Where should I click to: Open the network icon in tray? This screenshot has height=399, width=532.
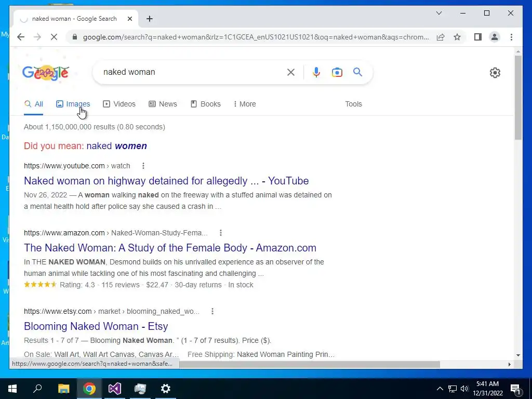[x=453, y=389]
